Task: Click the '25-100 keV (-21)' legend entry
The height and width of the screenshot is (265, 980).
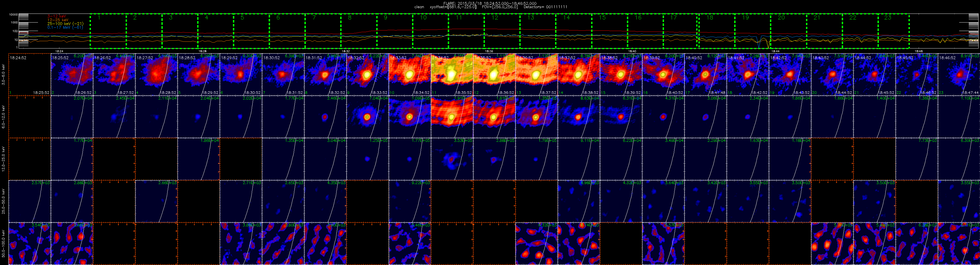Action: (x=65, y=24)
